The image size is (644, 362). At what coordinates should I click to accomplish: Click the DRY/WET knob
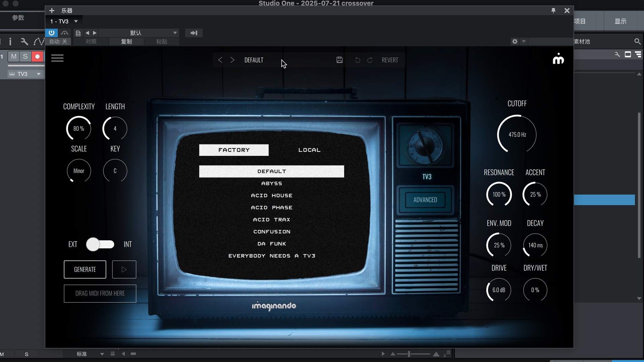coord(535,290)
